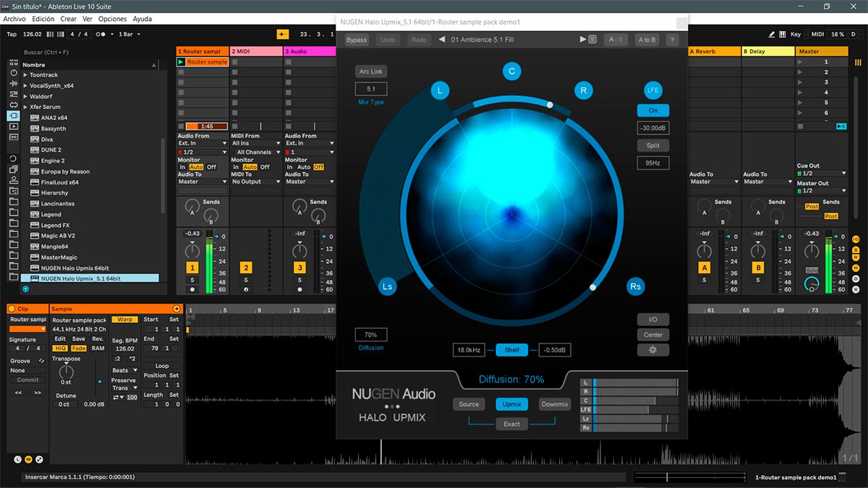Click the browser preview headphone button

coord(26,288)
